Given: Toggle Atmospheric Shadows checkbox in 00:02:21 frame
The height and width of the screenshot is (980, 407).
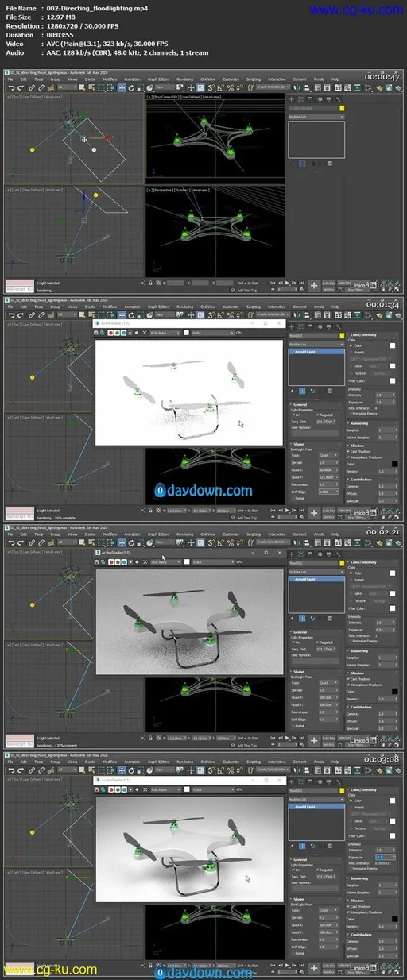Looking at the screenshot, I should click(348, 685).
